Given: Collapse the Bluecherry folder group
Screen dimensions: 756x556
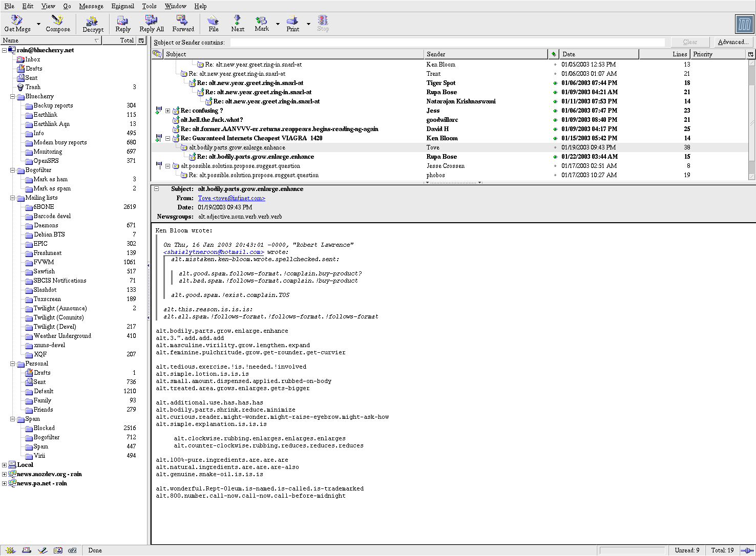Looking at the screenshot, I should coord(13,96).
